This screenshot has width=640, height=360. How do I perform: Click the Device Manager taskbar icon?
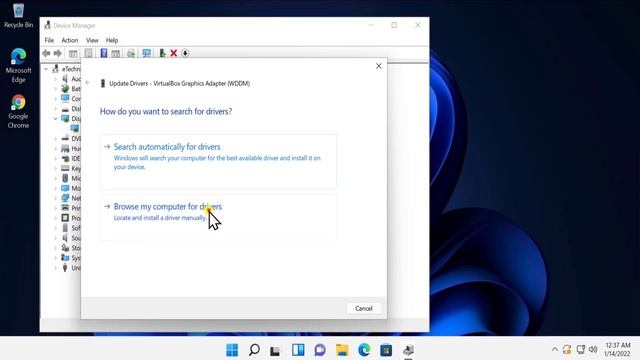click(408, 350)
